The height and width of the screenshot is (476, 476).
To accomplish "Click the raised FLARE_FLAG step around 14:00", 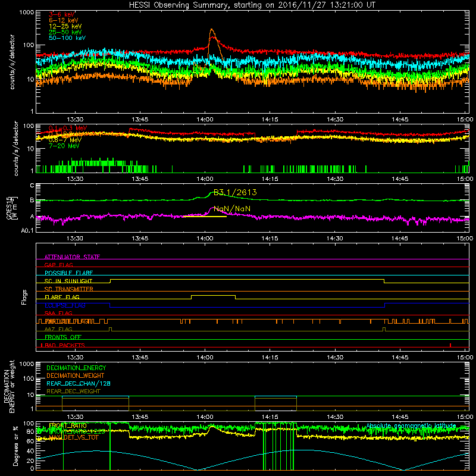I will [x=213, y=295].
